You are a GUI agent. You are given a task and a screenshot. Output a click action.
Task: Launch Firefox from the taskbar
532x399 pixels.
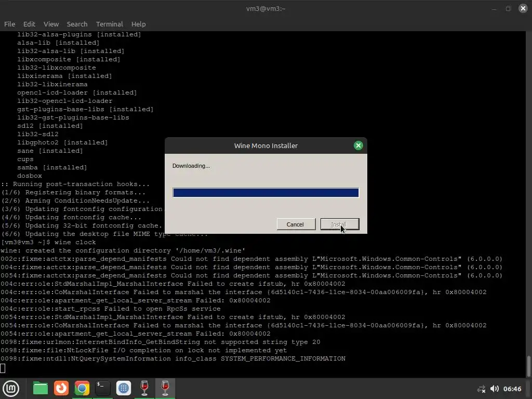(x=61, y=388)
